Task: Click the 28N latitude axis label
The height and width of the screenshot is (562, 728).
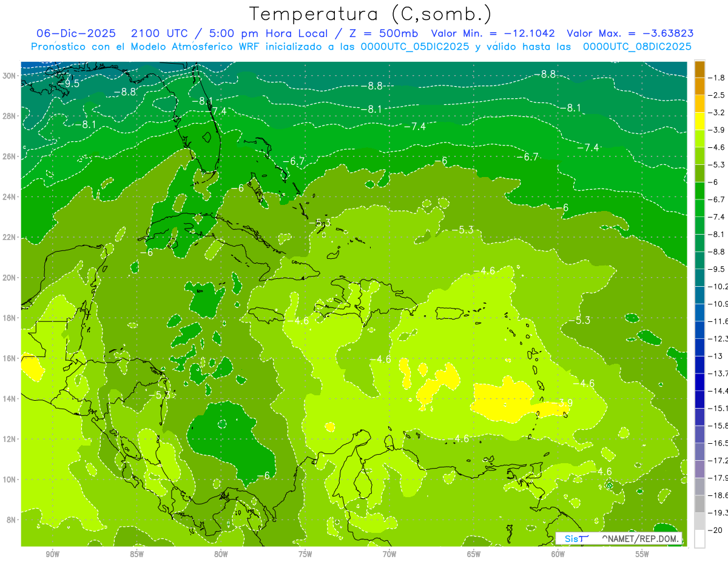Action: click(10, 116)
